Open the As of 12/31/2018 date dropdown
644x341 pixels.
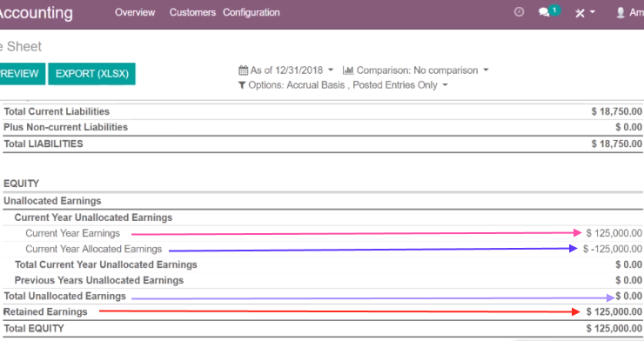point(286,70)
